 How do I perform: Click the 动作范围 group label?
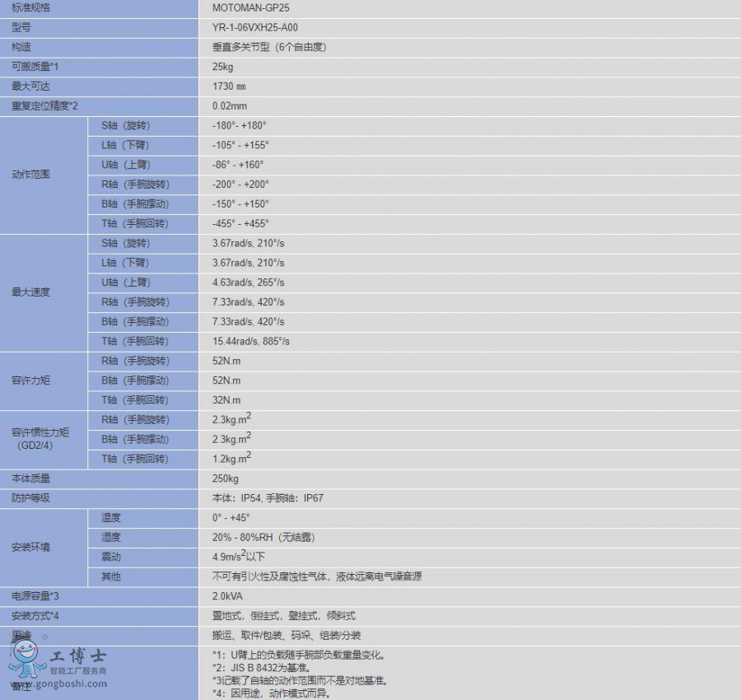tap(30, 175)
